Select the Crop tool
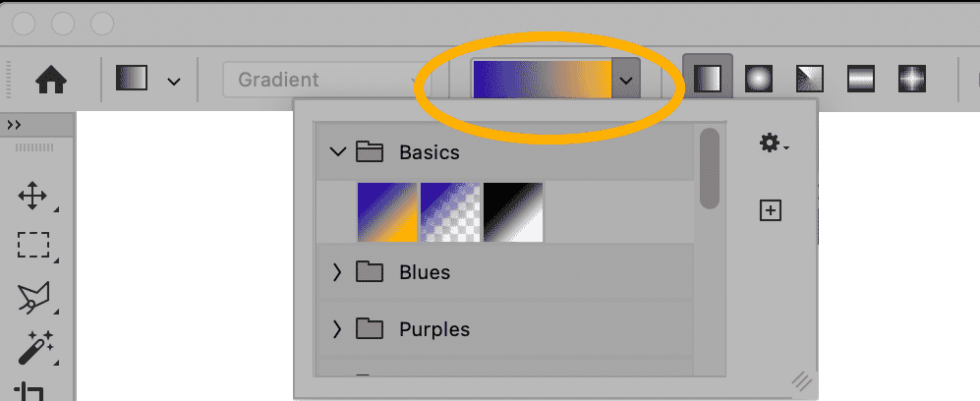 pos(32,392)
